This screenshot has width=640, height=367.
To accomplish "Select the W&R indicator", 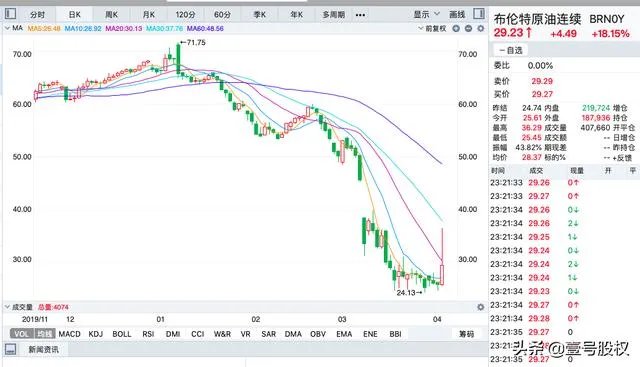I will tap(222, 334).
